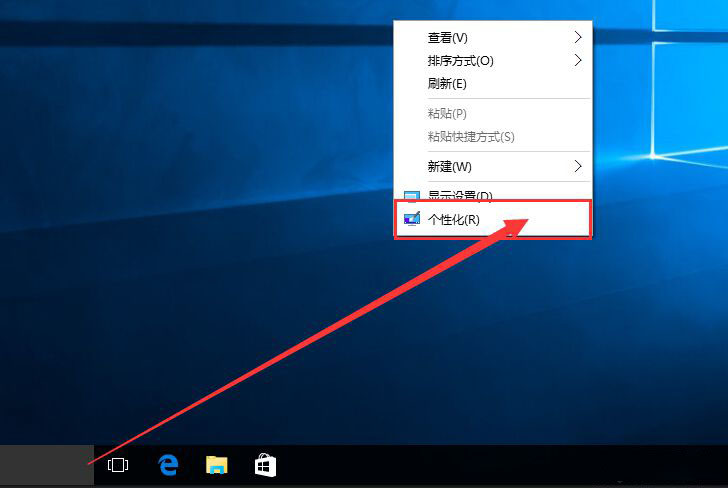Open Task View from the taskbar
This screenshot has width=728, height=488.
117,465
